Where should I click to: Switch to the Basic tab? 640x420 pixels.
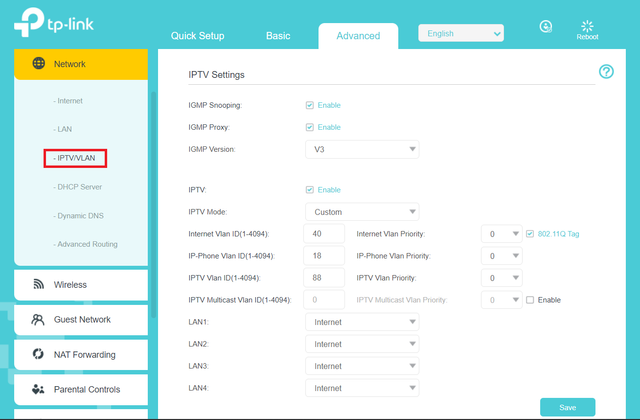tap(278, 36)
